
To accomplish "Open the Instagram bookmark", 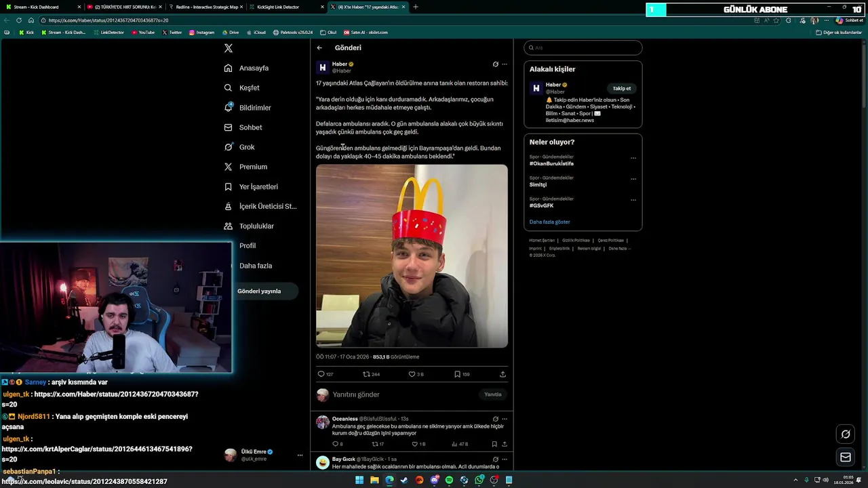I will click(201, 33).
